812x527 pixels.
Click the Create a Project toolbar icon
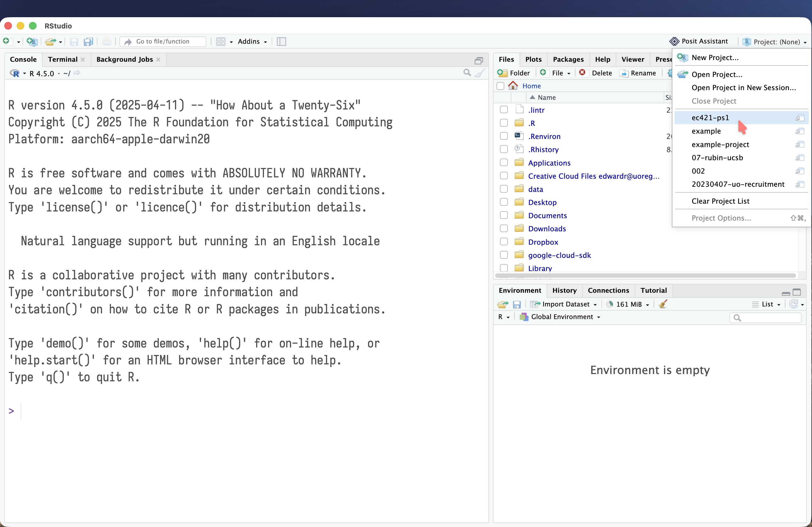click(32, 42)
